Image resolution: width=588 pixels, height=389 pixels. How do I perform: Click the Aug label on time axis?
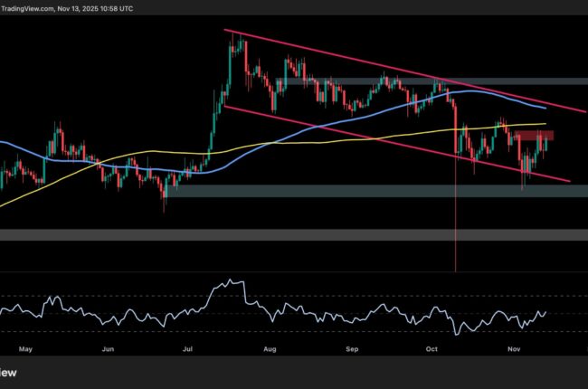tap(270, 346)
